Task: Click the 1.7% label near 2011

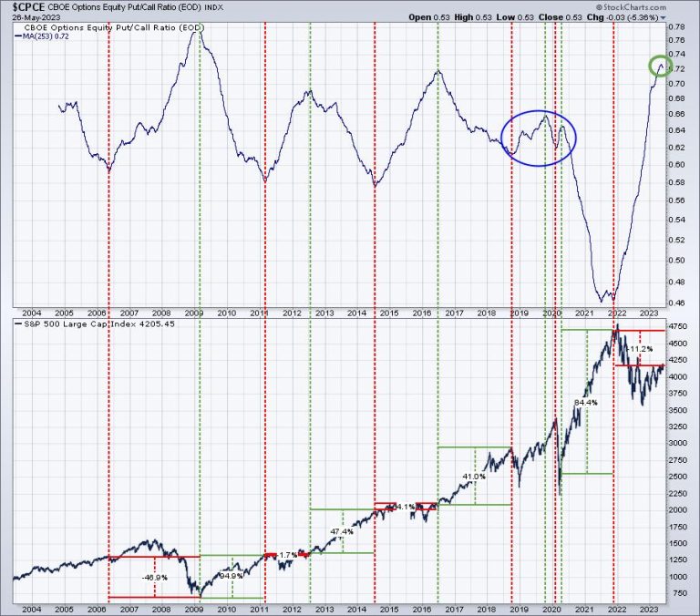Action: tap(288, 554)
